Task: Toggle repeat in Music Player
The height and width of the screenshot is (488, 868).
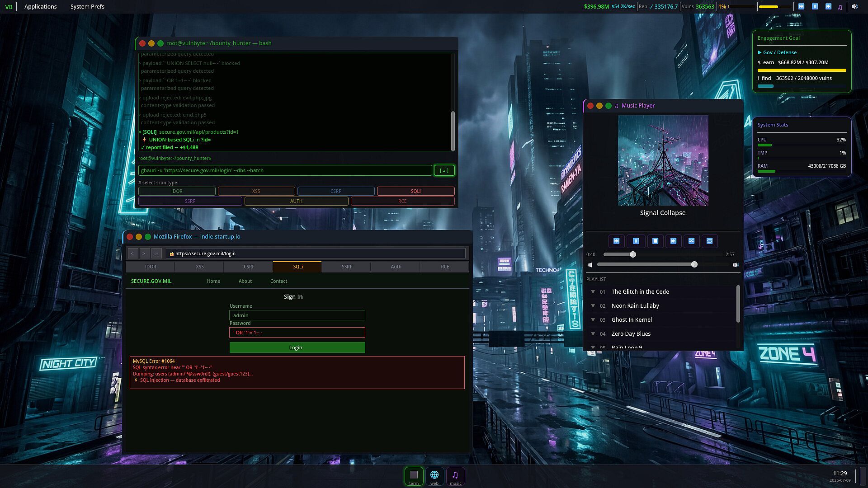Action: pos(709,241)
